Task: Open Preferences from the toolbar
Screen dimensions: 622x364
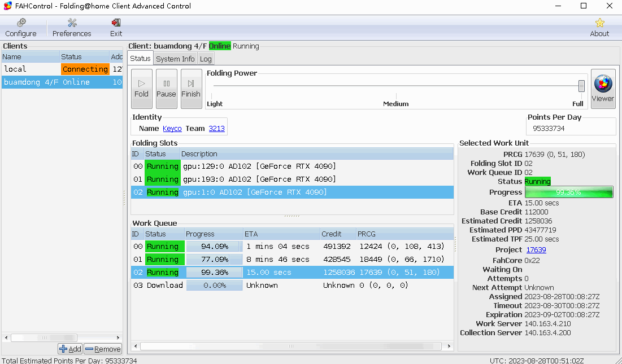Action: 72,28
